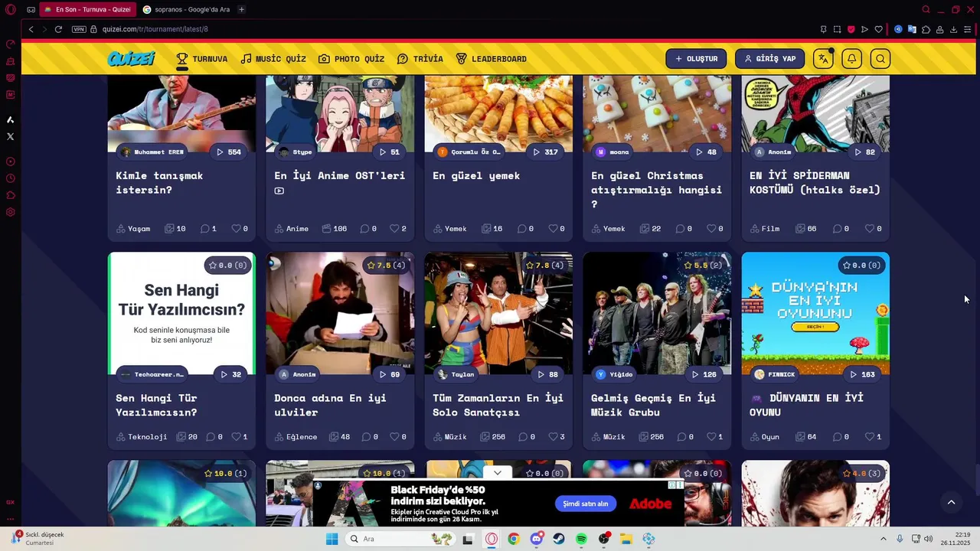
Task: Open comments on 'Donca adına' card
Action: tap(369, 437)
